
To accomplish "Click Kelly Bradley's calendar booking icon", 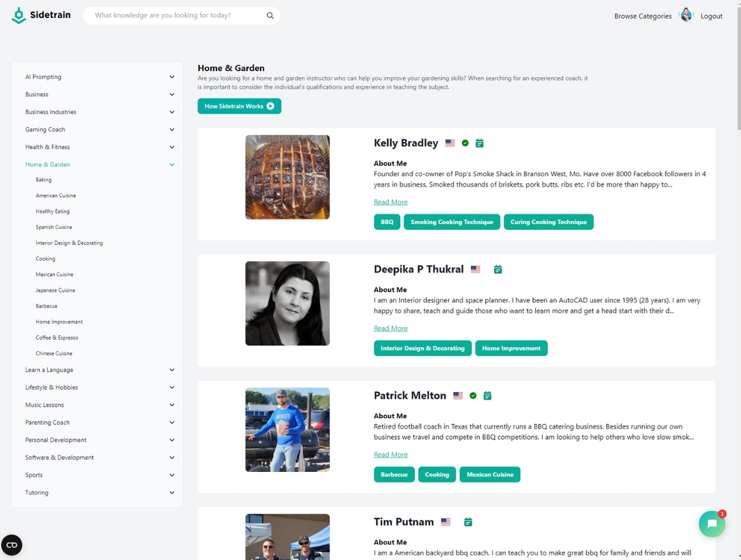I will click(x=480, y=143).
